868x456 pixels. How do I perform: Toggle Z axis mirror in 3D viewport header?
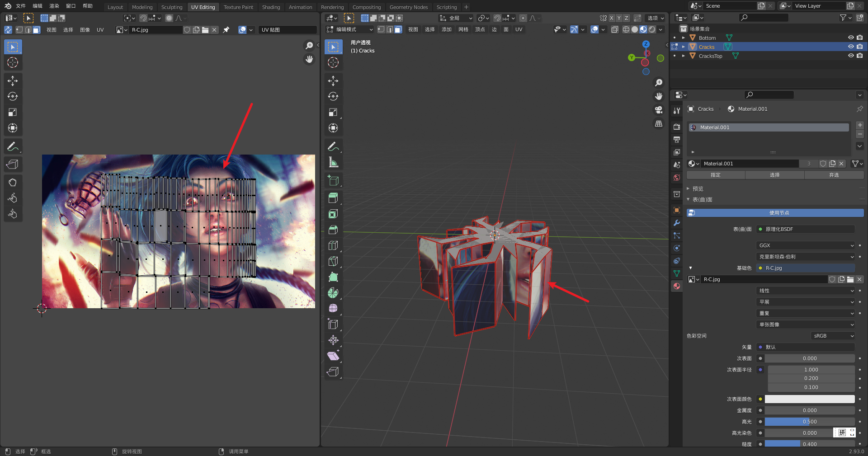(626, 18)
